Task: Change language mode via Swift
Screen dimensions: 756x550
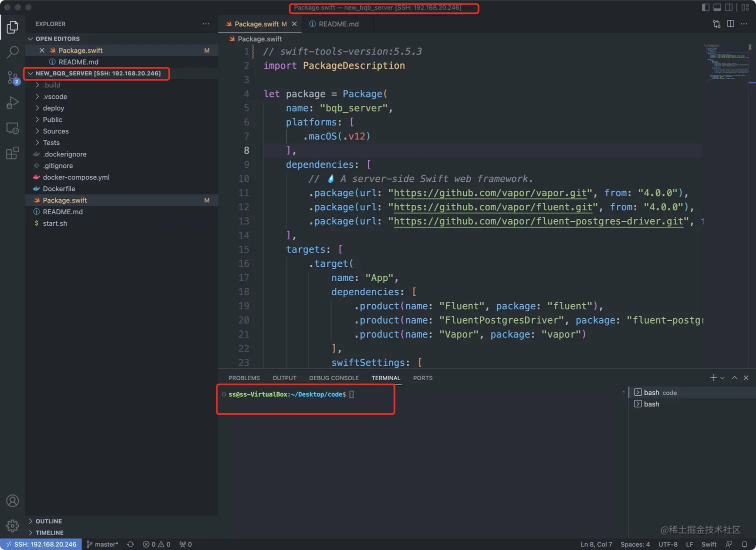Action: (x=708, y=545)
